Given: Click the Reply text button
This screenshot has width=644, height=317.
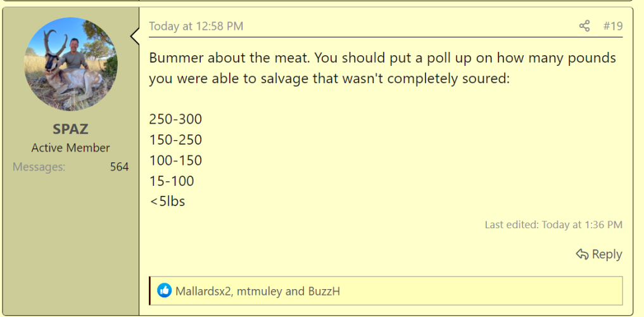Looking at the screenshot, I should pos(607,254).
